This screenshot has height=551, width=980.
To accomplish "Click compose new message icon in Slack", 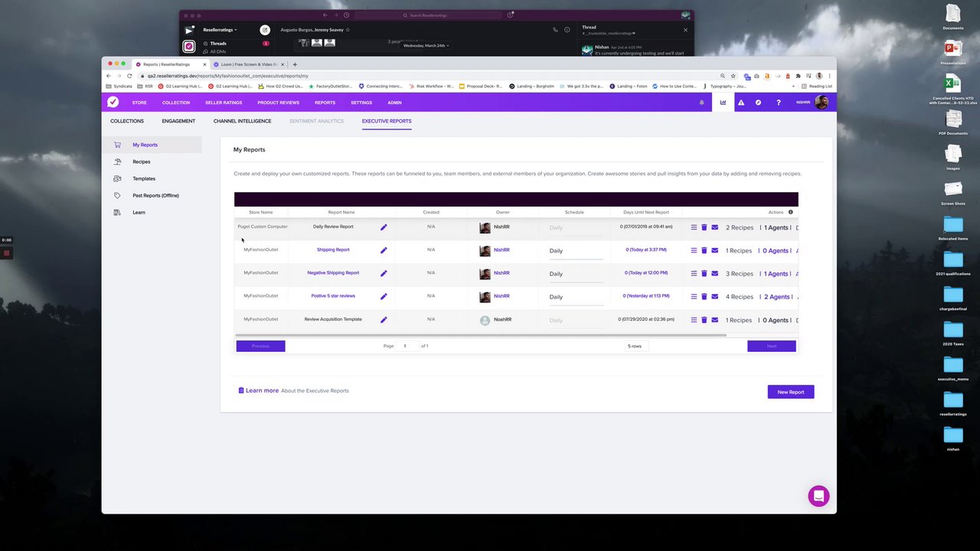I will point(265,30).
